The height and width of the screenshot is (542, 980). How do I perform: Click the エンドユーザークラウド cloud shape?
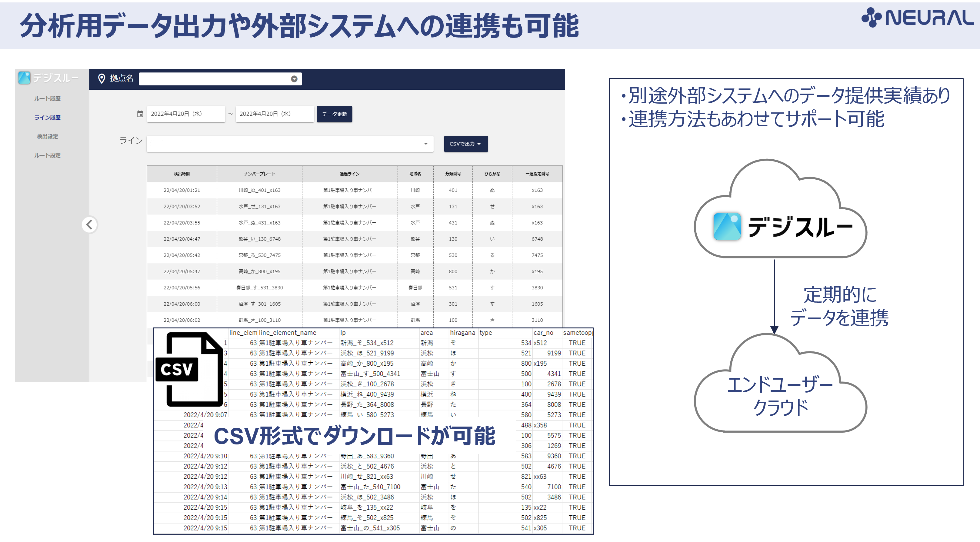[780, 383]
